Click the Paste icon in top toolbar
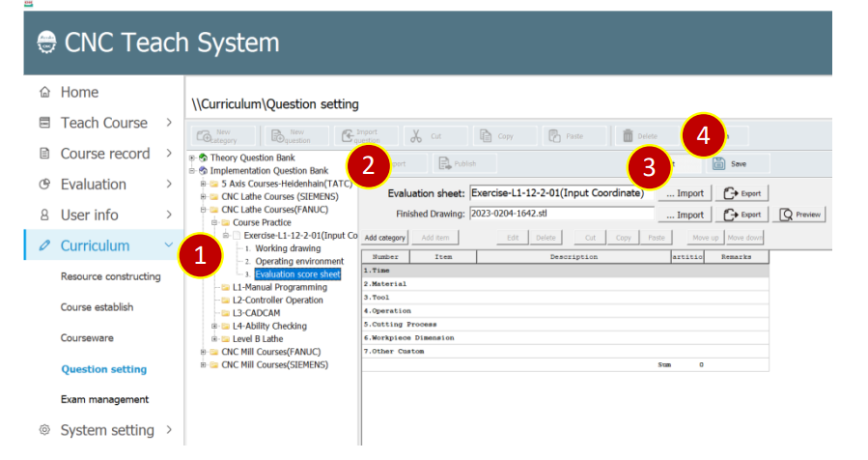The image size is (868, 460). pyautogui.click(x=554, y=136)
